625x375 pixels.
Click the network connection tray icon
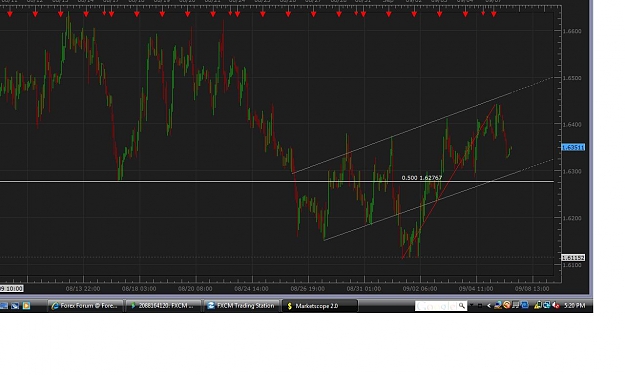point(498,305)
